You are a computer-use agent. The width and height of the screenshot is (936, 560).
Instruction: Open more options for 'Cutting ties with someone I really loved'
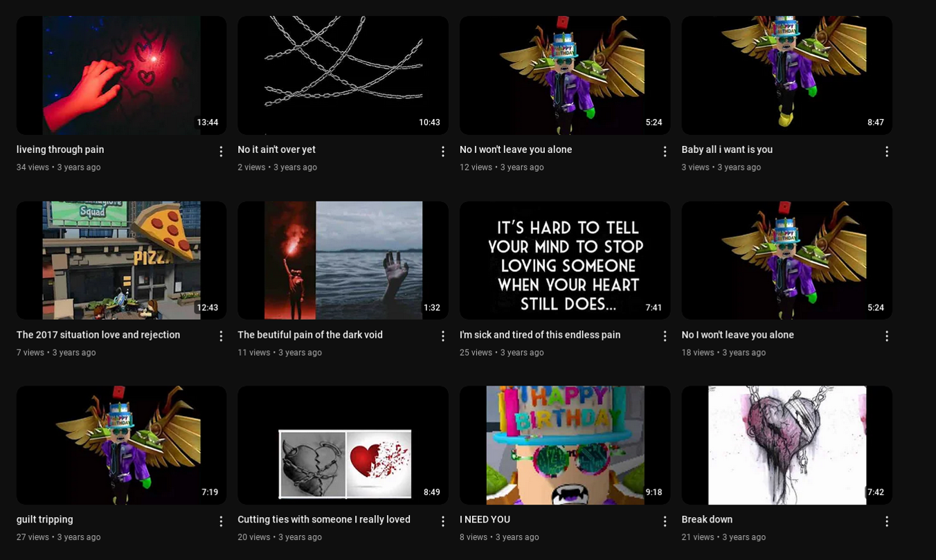click(443, 521)
